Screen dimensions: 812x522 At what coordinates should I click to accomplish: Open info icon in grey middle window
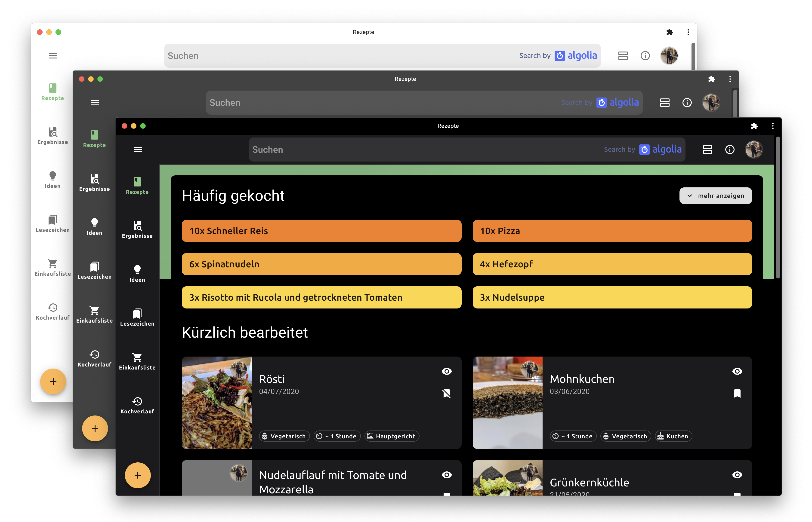click(687, 102)
